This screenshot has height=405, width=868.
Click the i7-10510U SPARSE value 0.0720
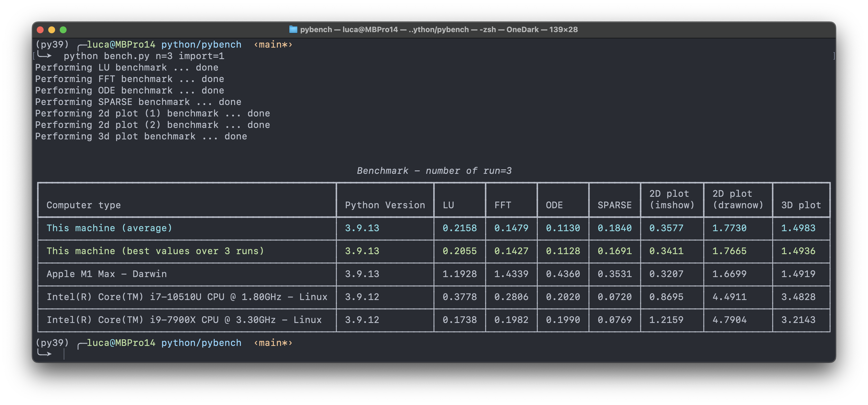pyautogui.click(x=615, y=297)
